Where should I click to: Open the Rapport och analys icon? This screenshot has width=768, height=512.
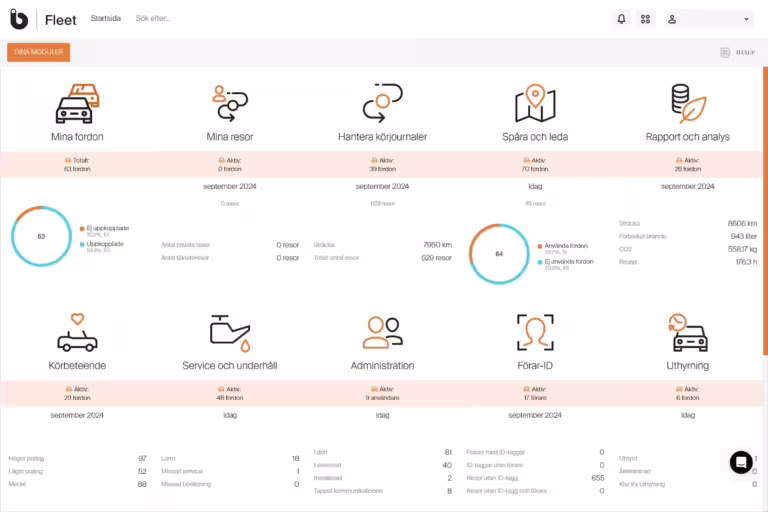pos(688,103)
